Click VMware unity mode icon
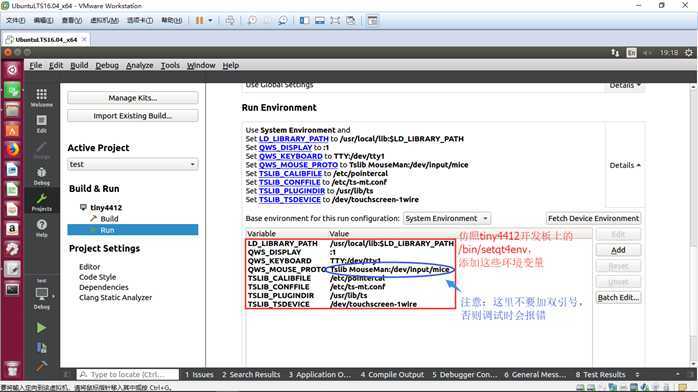Screen dimensions: 698x392 [x=351, y=20]
